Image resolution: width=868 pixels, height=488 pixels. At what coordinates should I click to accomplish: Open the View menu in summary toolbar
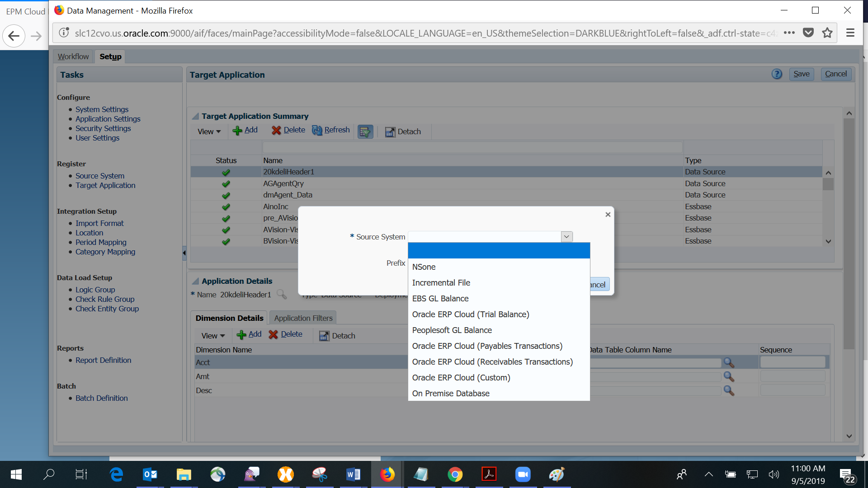pos(209,131)
